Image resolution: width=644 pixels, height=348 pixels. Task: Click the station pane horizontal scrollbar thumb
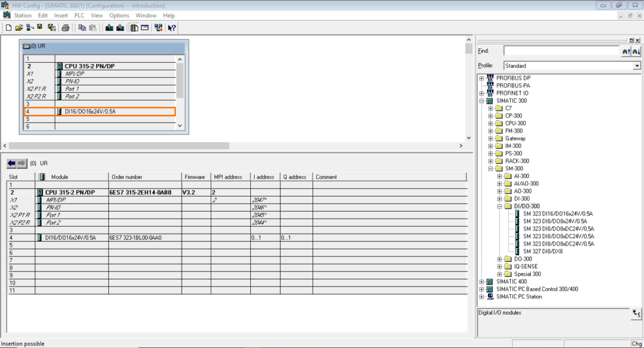pyautogui.click(x=119, y=146)
